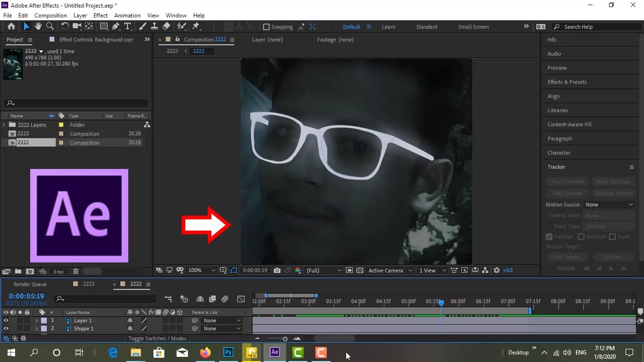This screenshot has height=362, width=644.
Task: Select the Clone Stamp tool
Action: point(154,27)
